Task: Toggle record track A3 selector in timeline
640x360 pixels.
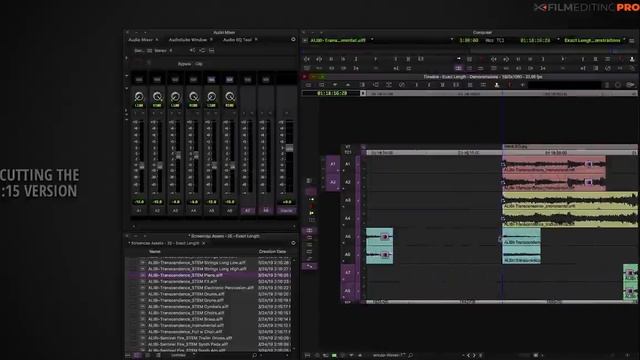Action: pyautogui.click(x=348, y=200)
